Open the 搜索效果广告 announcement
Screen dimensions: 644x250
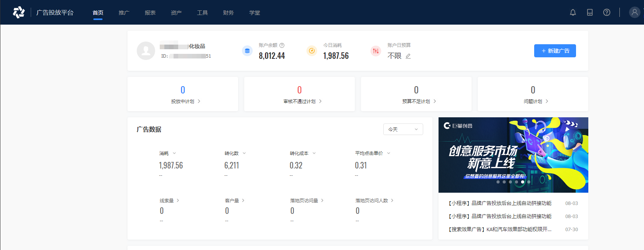pos(500,229)
